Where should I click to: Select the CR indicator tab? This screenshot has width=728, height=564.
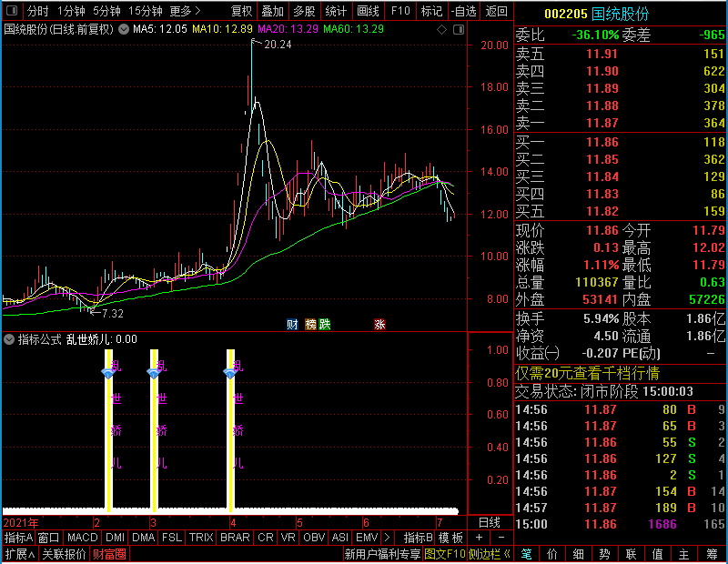266,538
